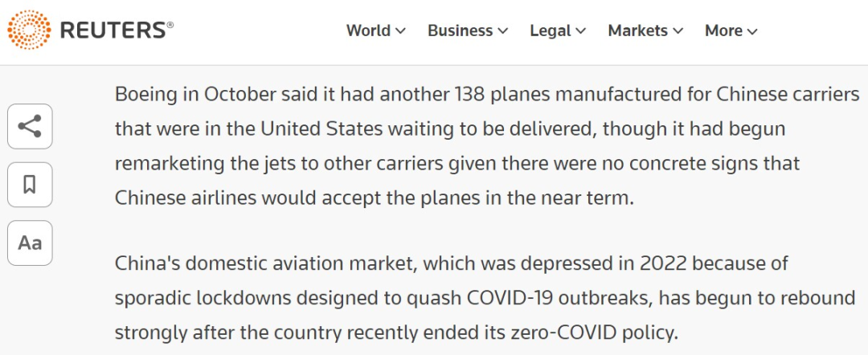The height and width of the screenshot is (355, 868).
Task: Open the More menu label
Action: (x=723, y=31)
